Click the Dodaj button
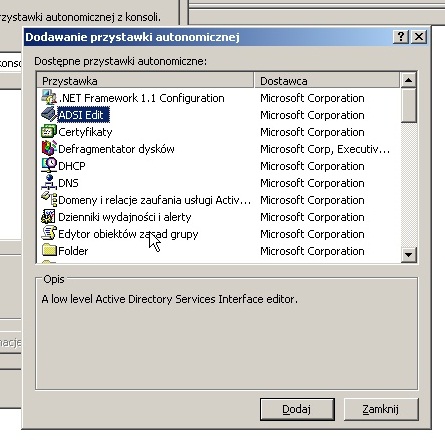The height and width of the screenshot is (440, 445). (x=297, y=409)
